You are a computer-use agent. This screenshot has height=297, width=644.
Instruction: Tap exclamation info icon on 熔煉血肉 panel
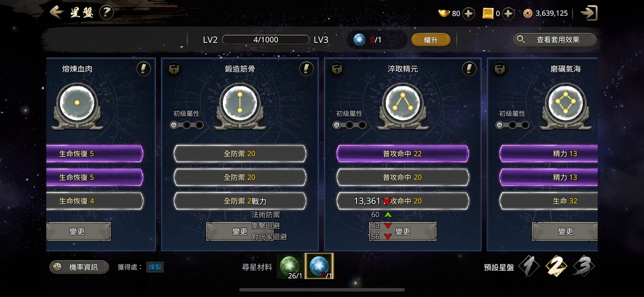point(143,68)
